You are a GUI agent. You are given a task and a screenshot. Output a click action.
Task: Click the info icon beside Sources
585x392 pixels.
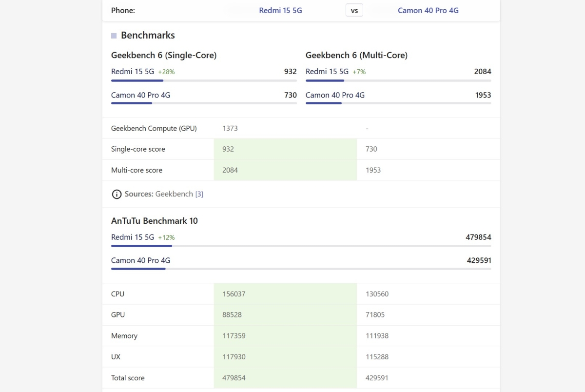click(x=117, y=194)
